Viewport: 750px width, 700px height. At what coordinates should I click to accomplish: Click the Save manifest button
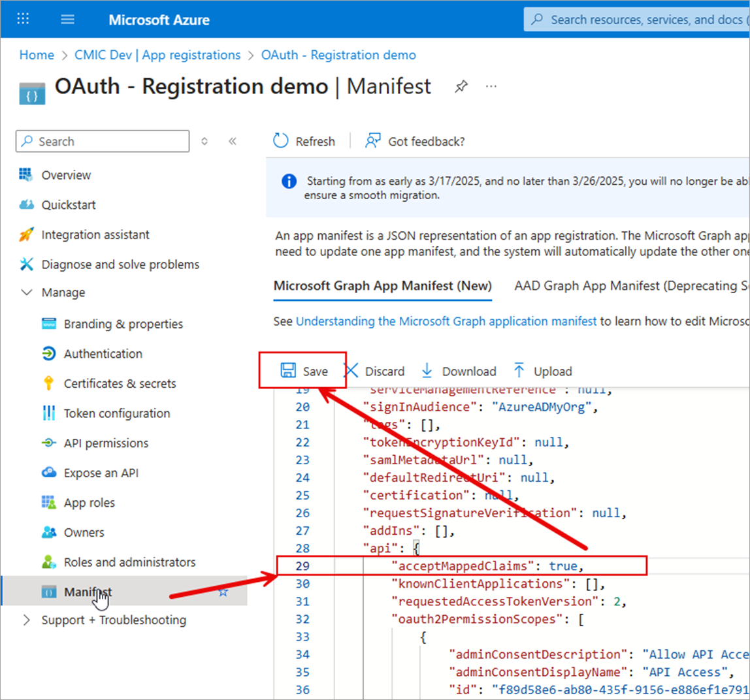304,371
